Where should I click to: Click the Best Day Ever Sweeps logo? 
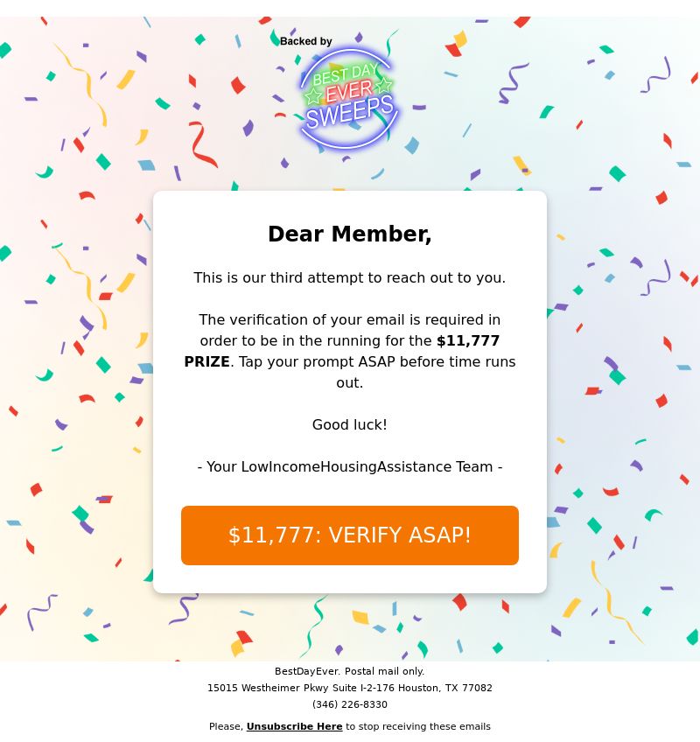pos(348,97)
